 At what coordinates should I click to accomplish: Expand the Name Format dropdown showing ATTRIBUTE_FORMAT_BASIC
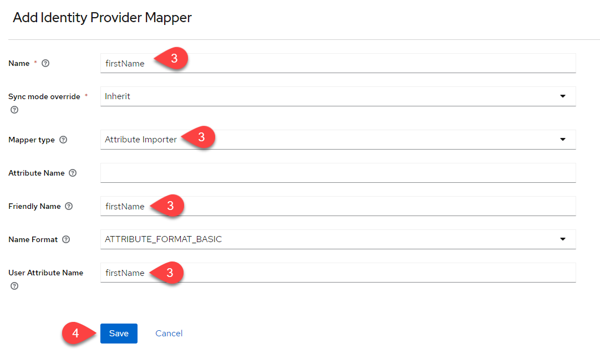pos(337,239)
